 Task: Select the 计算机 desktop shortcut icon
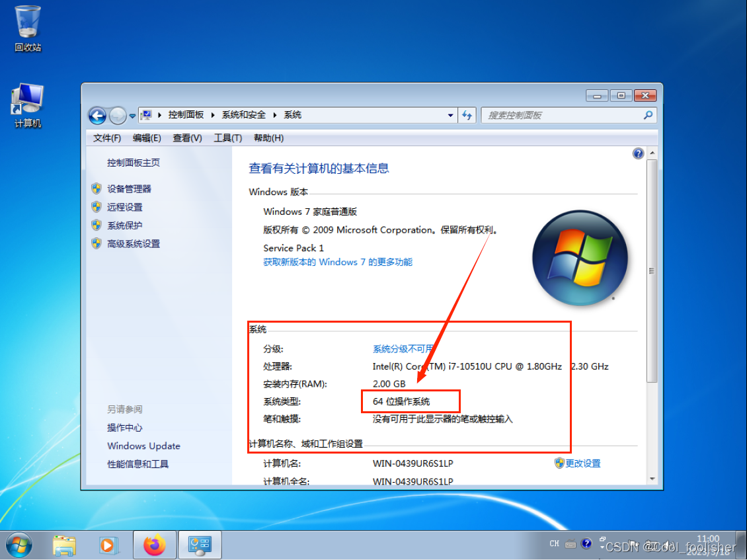28,106
